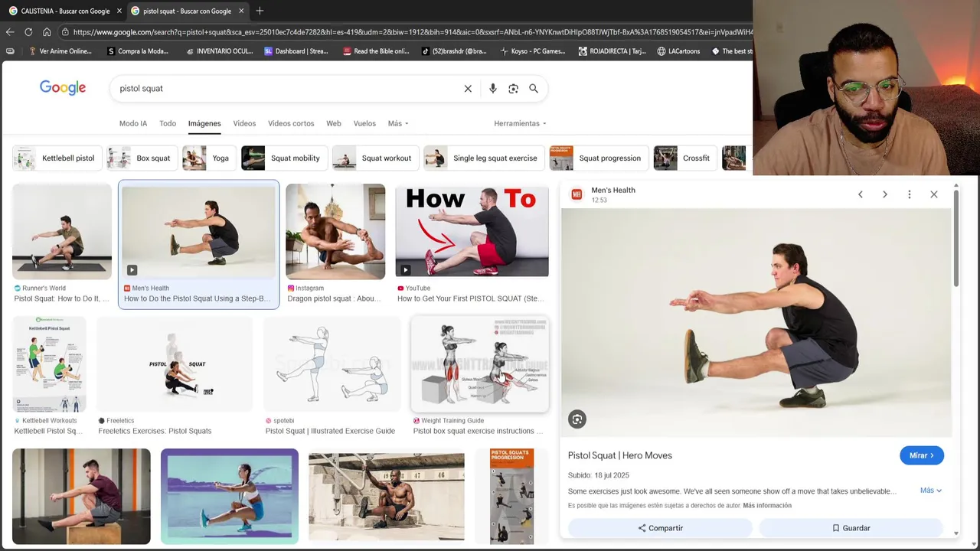Open Compra la Moda bookmark
This screenshot has width=980, height=551.
pyautogui.click(x=138, y=51)
